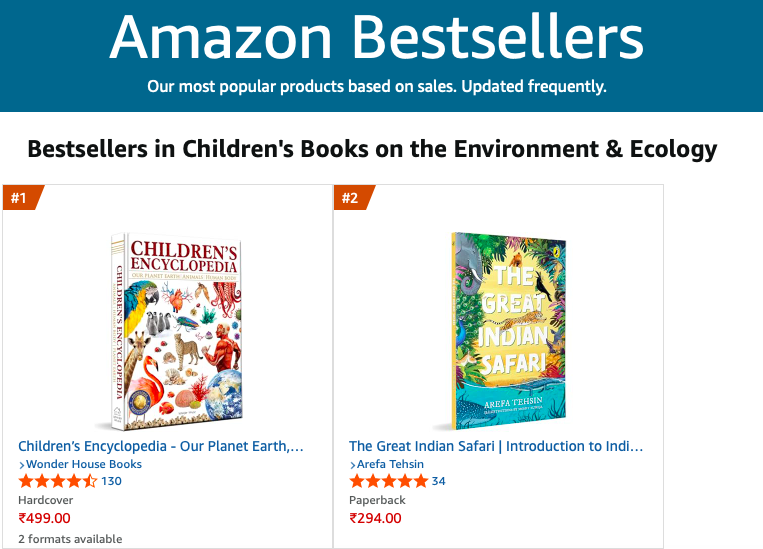Viewport: 763px width, 549px height.
Task: Click the Amazon Bestsellers banner heading
Action: point(376,37)
